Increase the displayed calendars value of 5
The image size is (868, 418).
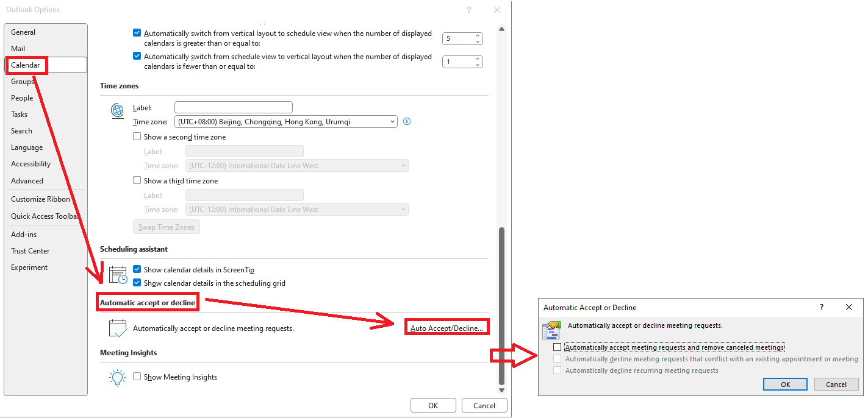click(477, 36)
